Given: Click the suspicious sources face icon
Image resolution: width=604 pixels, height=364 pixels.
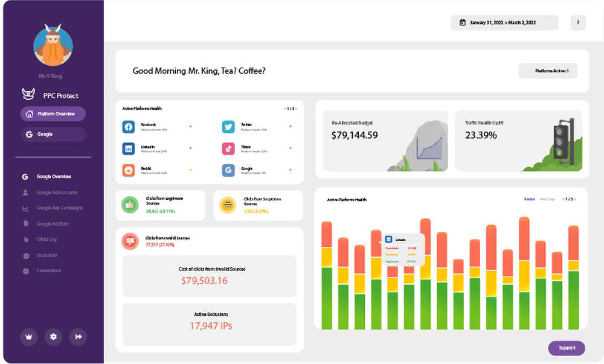Looking at the screenshot, I should (x=227, y=205).
